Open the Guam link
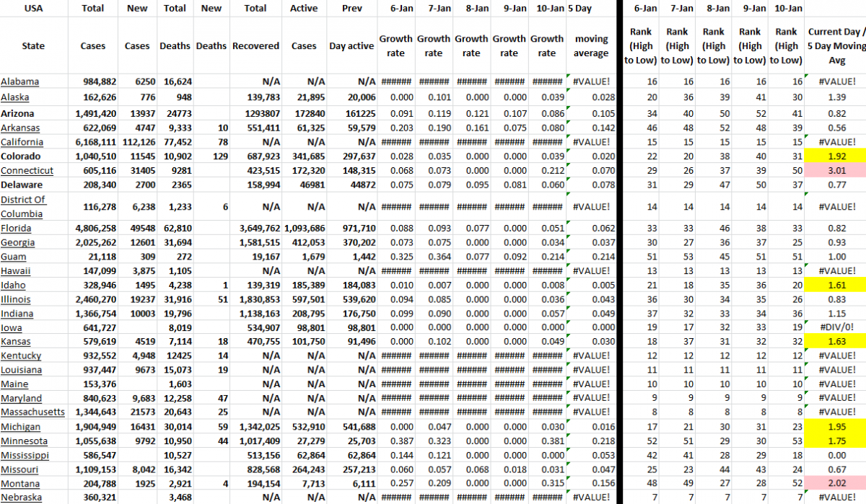866x504 pixels. 14,257
